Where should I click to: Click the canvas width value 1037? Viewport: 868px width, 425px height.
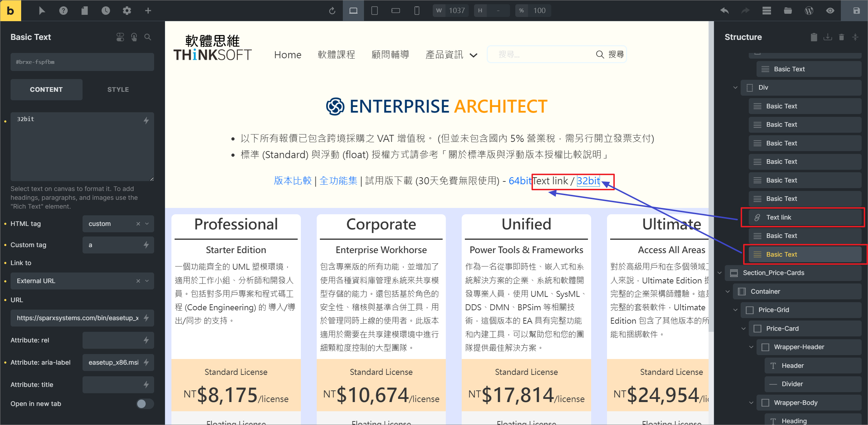tap(457, 11)
